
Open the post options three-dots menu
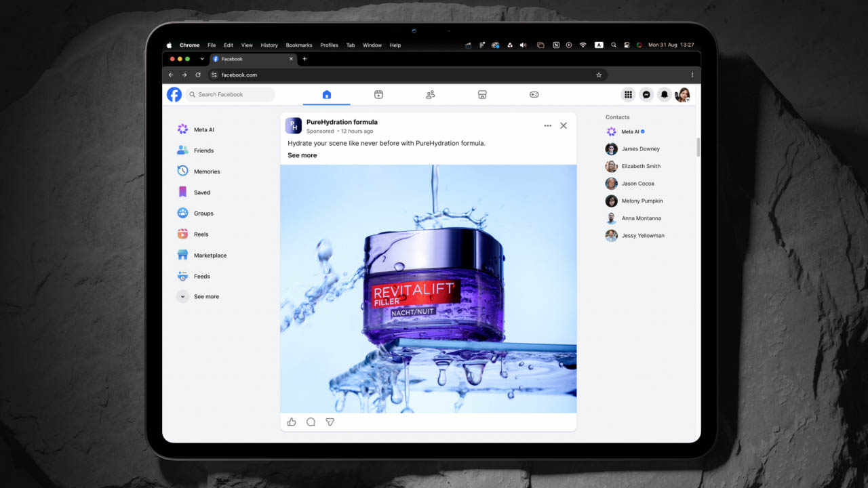548,125
